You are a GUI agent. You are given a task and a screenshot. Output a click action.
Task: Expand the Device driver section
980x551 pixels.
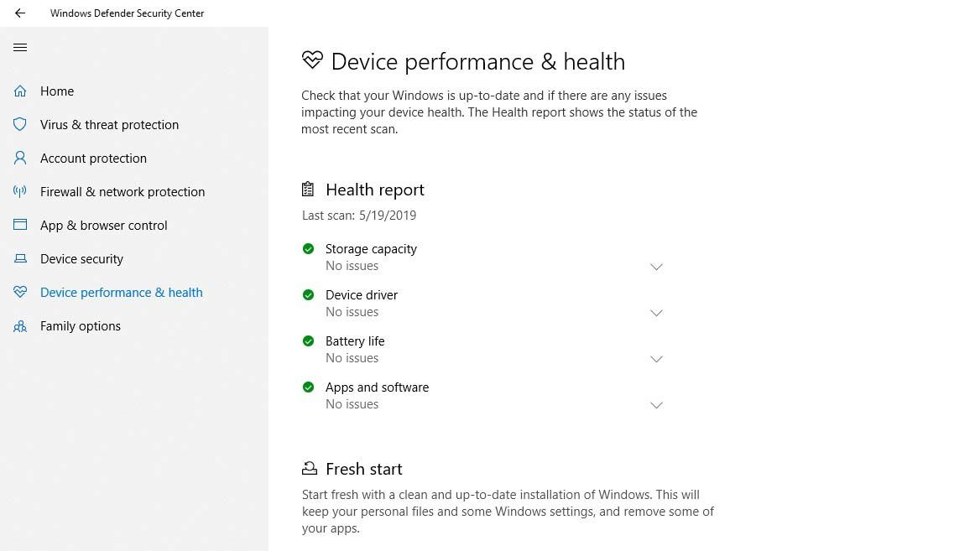pos(657,313)
